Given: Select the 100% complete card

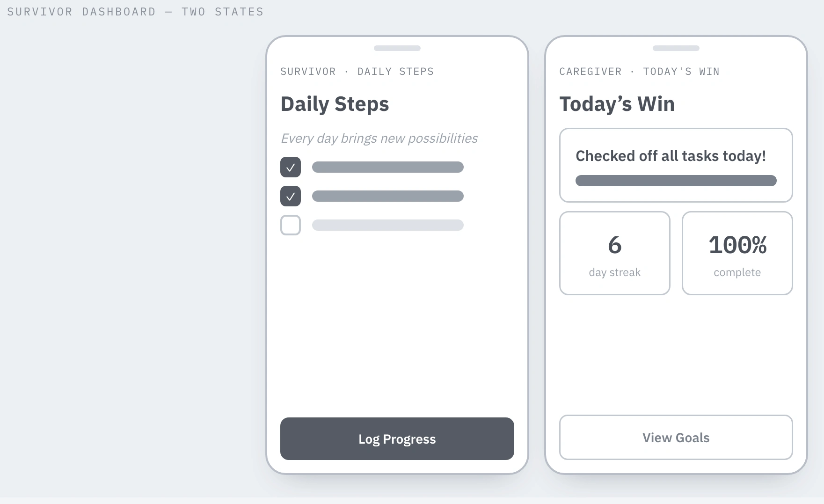Looking at the screenshot, I should (737, 253).
